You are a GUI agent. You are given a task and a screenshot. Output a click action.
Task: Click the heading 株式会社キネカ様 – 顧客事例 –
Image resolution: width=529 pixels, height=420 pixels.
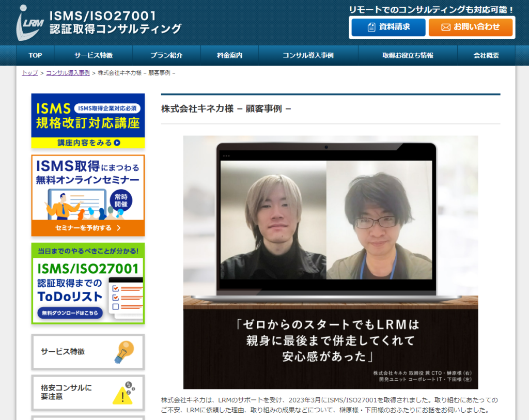tap(226, 109)
